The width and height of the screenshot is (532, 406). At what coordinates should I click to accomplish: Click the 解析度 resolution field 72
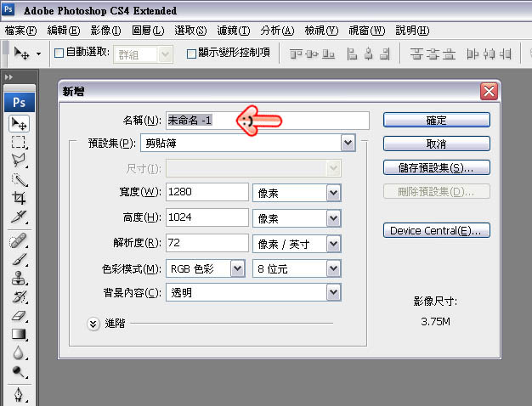point(207,243)
